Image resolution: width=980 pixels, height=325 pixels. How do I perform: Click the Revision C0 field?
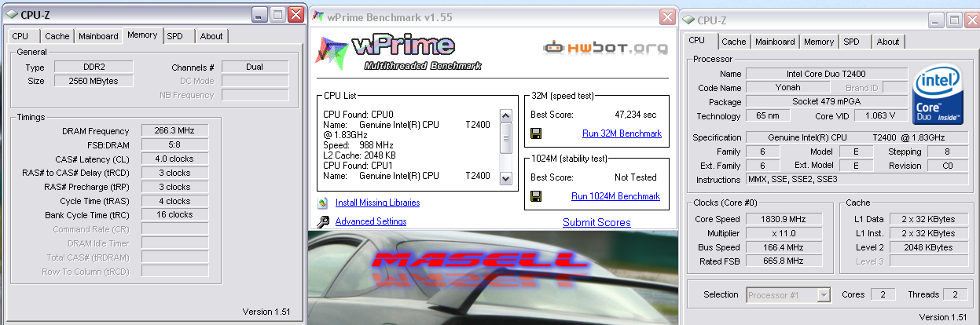tap(949, 166)
